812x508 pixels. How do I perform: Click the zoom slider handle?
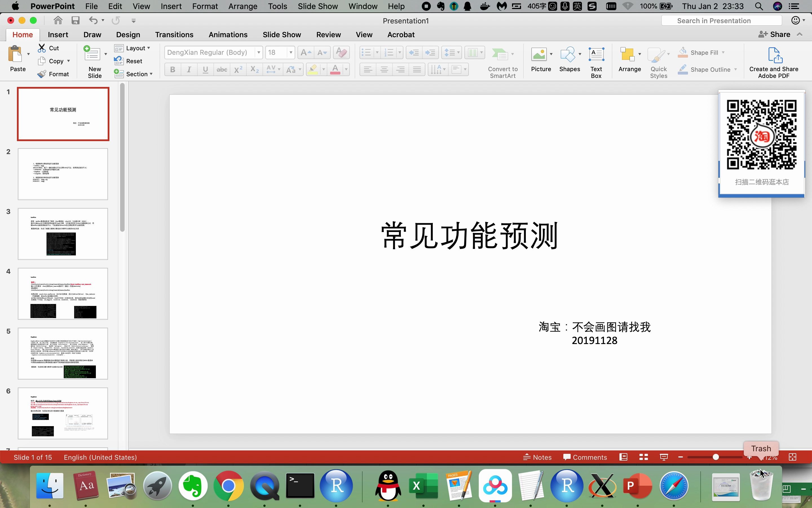pyautogui.click(x=716, y=457)
